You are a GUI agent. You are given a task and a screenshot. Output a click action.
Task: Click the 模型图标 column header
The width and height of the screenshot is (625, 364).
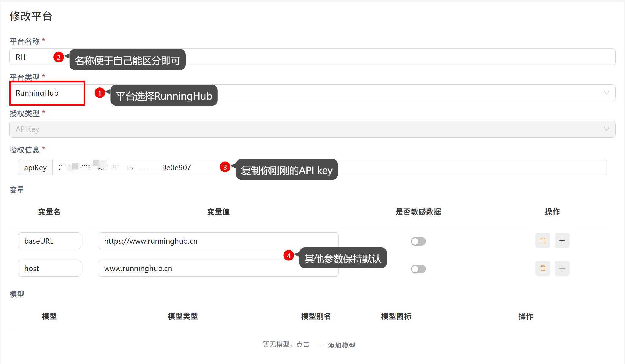[396, 316]
